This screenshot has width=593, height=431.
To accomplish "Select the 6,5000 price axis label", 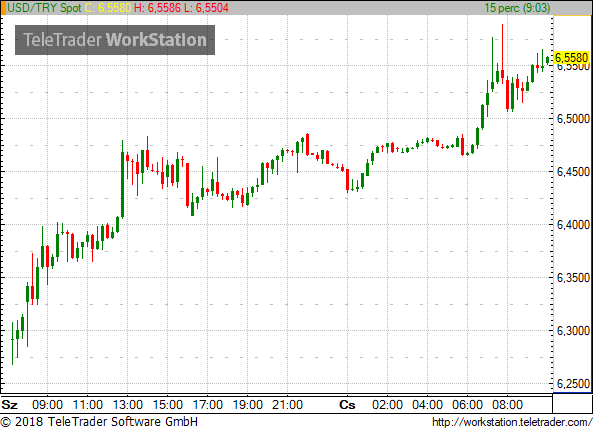I will pos(573,119).
